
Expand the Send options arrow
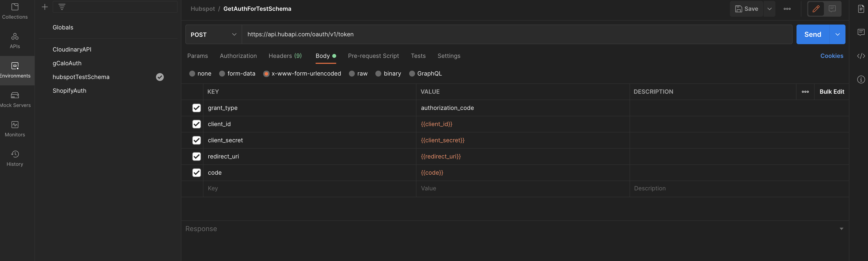pos(837,34)
